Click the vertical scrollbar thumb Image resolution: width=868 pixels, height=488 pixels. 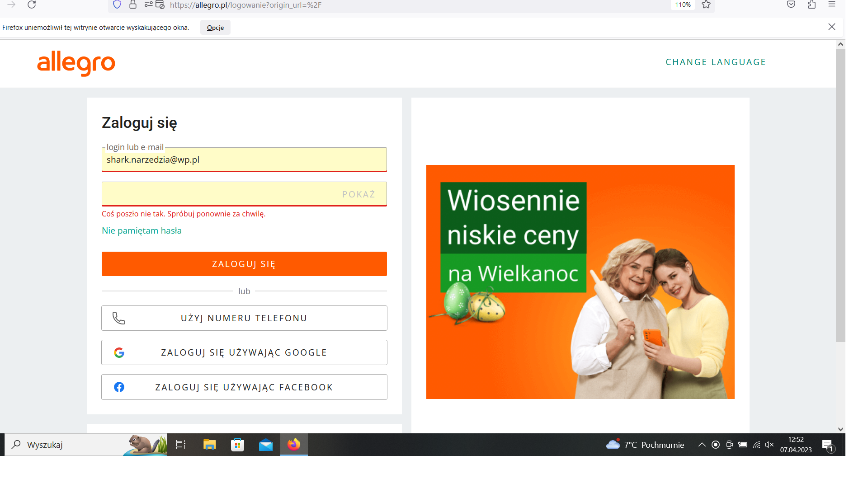pos(840,195)
